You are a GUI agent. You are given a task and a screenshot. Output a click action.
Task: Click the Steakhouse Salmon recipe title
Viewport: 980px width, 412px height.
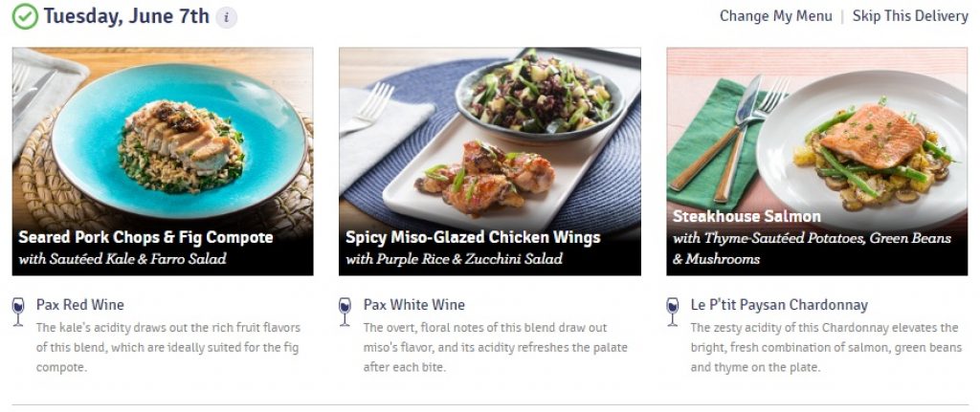pyautogui.click(x=746, y=216)
